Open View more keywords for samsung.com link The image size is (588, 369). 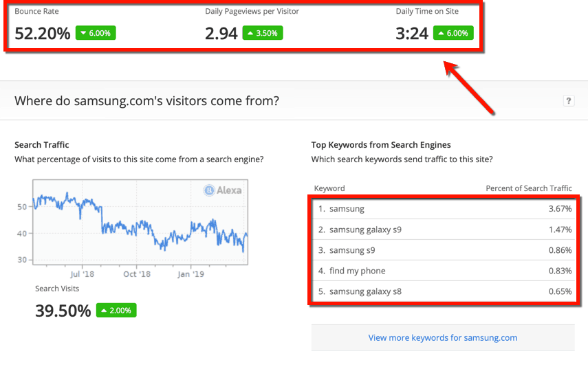pos(442,338)
